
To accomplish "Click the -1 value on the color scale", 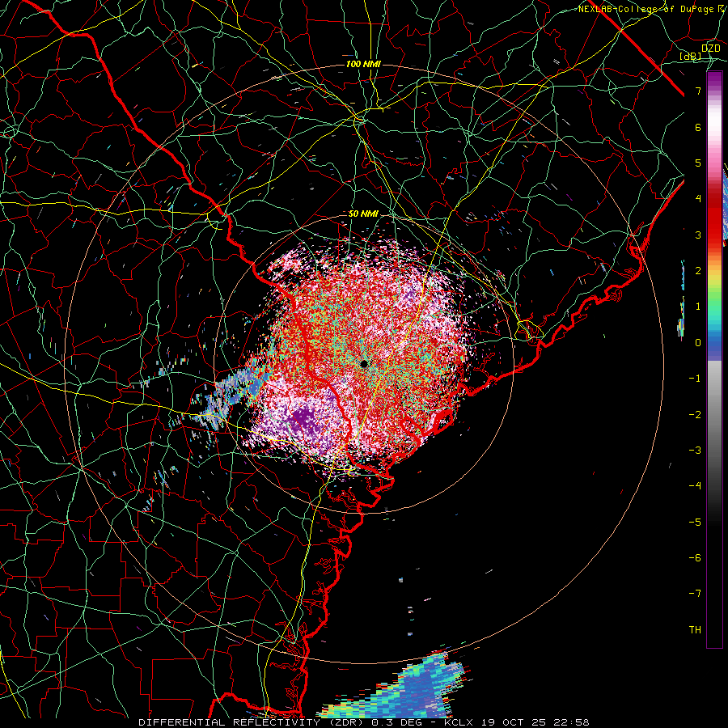I will click(695, 379).
